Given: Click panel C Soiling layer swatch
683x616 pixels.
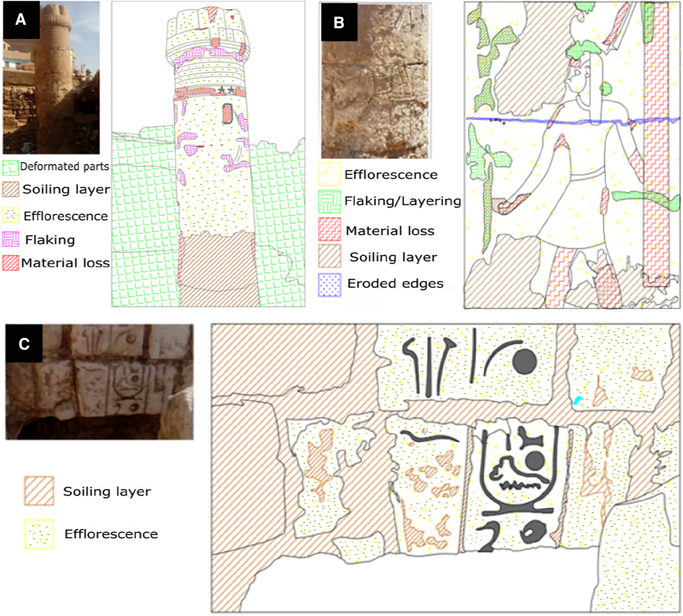Looking at the screenshot, I should pyautogui.click(x=39, y=491).
